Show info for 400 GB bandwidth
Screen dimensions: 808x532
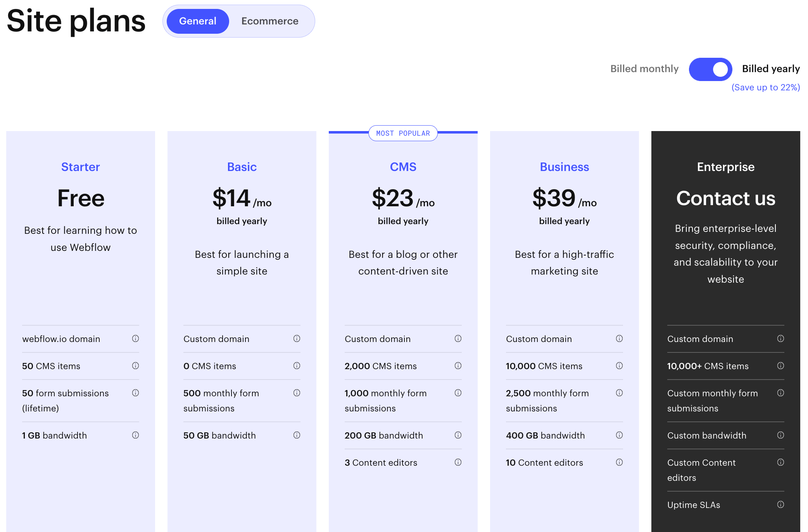[x=619, y=435]
